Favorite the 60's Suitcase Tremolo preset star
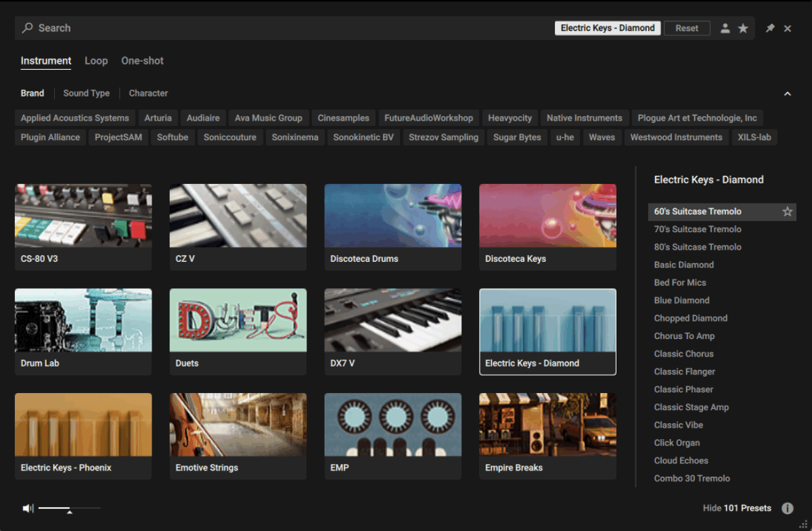This screenshot has width=812, height=531. pyautogui.click(x=788, y=212)
